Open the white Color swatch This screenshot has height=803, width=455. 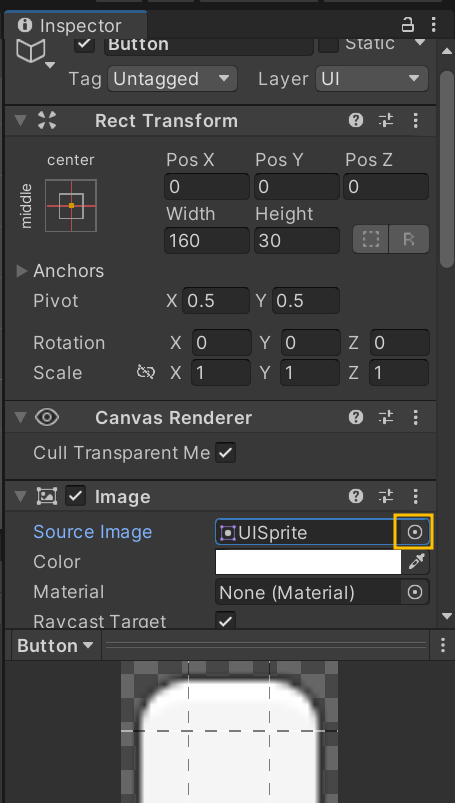(x=308, y=562)
